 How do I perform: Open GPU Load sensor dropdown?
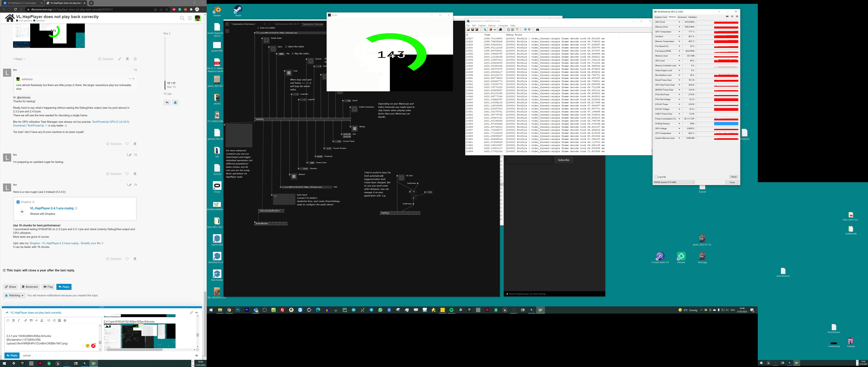click(x=679, y=61)
